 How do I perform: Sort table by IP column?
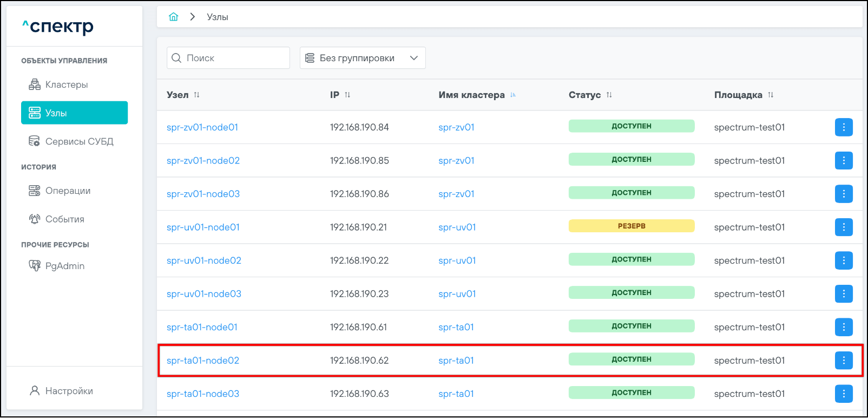(x=347, y=95)
